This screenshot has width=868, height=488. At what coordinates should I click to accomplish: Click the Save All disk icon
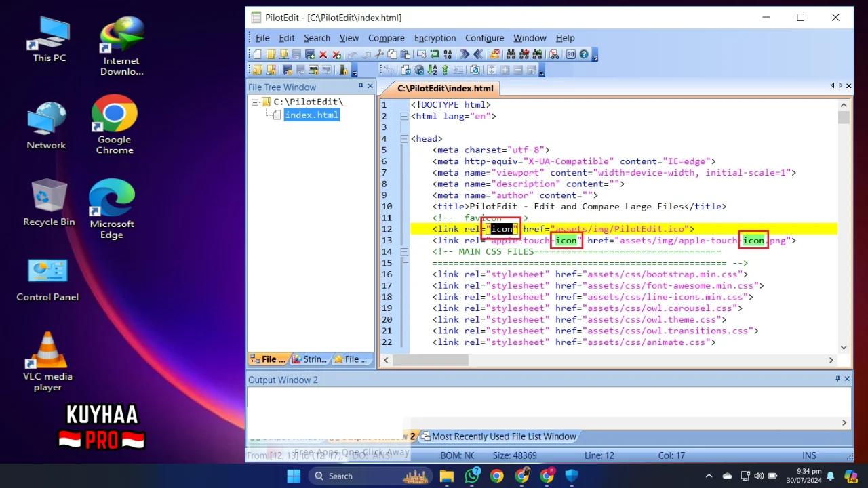[x=310, y=54]
